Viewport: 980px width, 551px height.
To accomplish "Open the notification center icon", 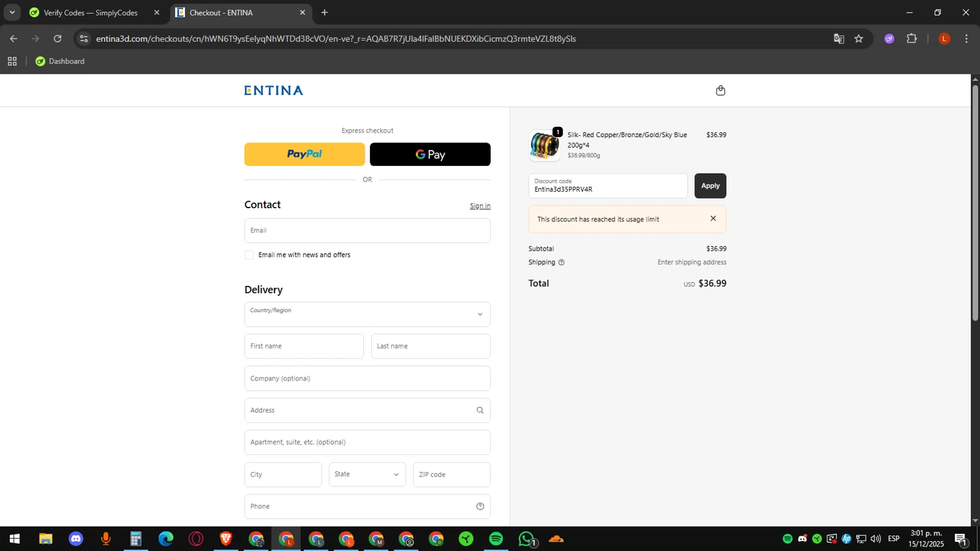I will [961, 539].
